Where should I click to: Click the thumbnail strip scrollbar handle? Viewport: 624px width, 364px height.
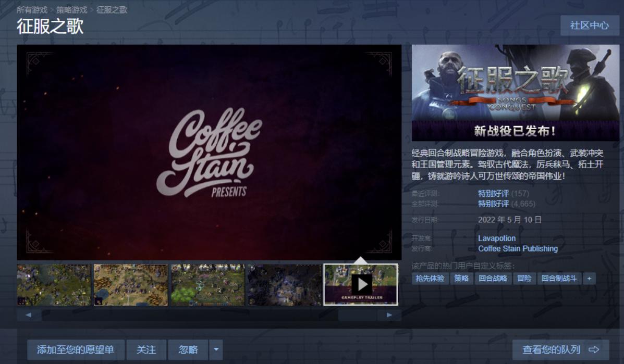pyautogui.click(x=357, y=315)
